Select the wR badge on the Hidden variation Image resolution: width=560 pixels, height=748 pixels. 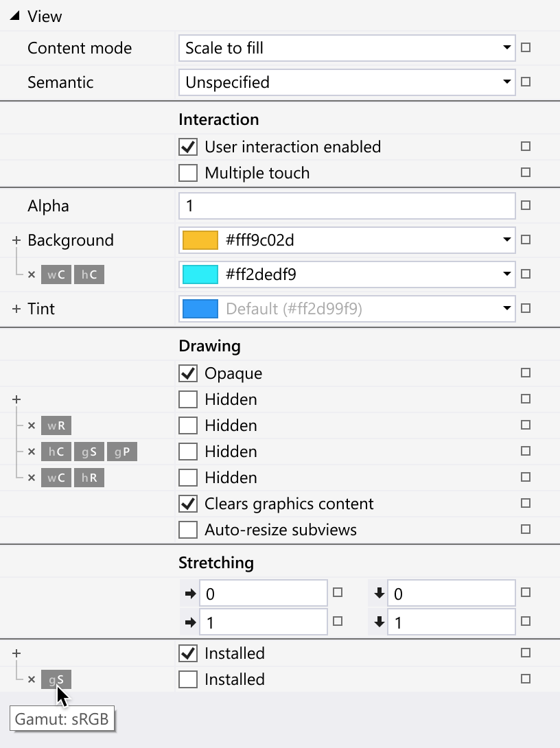[56, 425]
